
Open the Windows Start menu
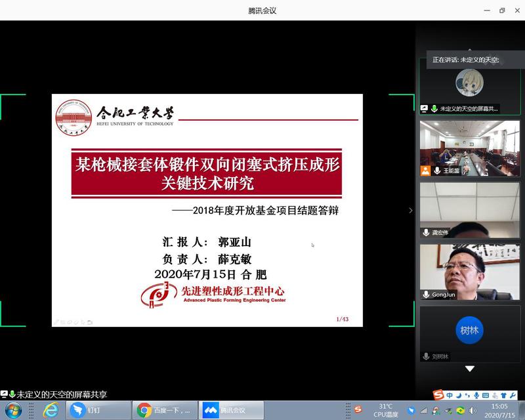click(x=14, y=410)
